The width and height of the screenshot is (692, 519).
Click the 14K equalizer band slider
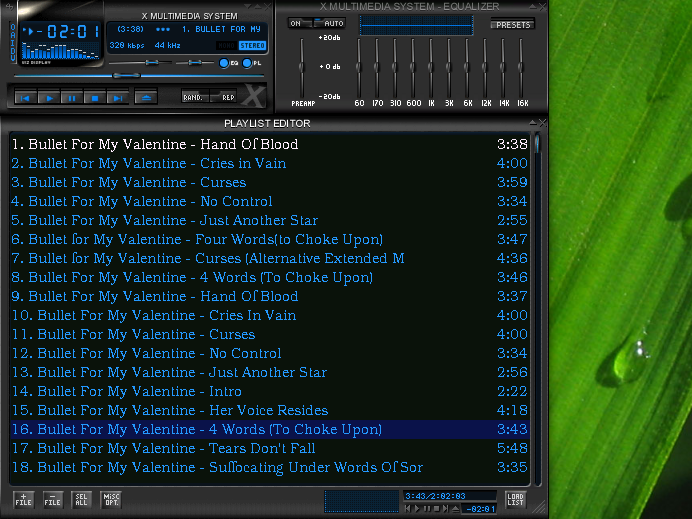[503, 68]
